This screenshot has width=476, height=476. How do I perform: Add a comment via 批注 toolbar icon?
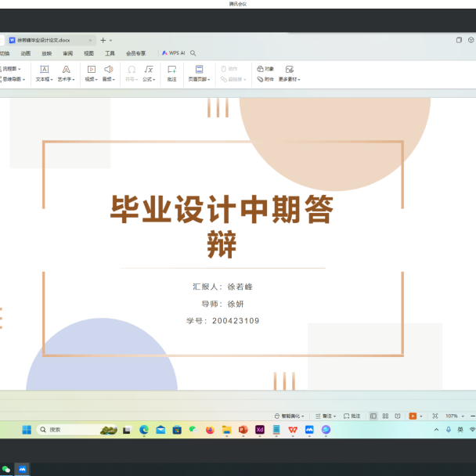tap(171, 70)
